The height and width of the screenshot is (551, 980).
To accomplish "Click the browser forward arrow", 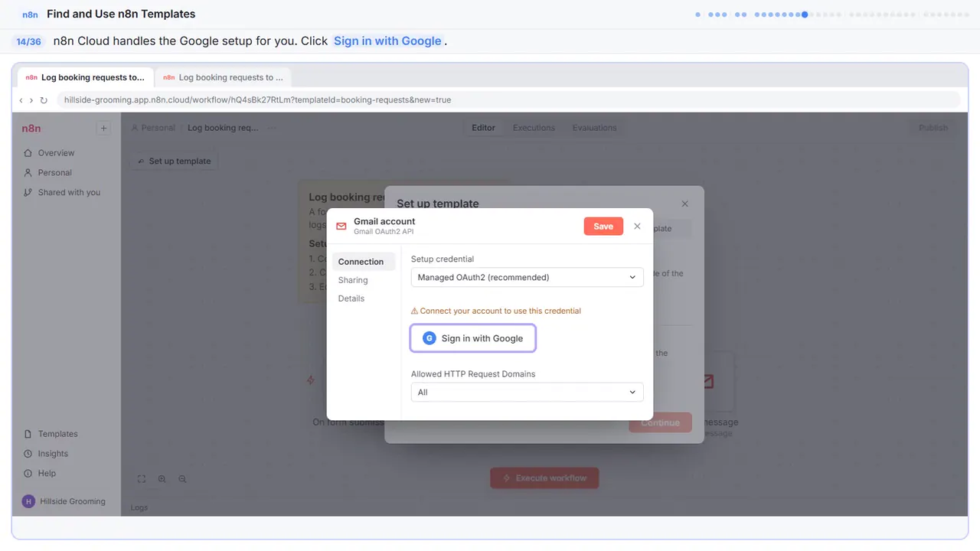I will (31, 100).
